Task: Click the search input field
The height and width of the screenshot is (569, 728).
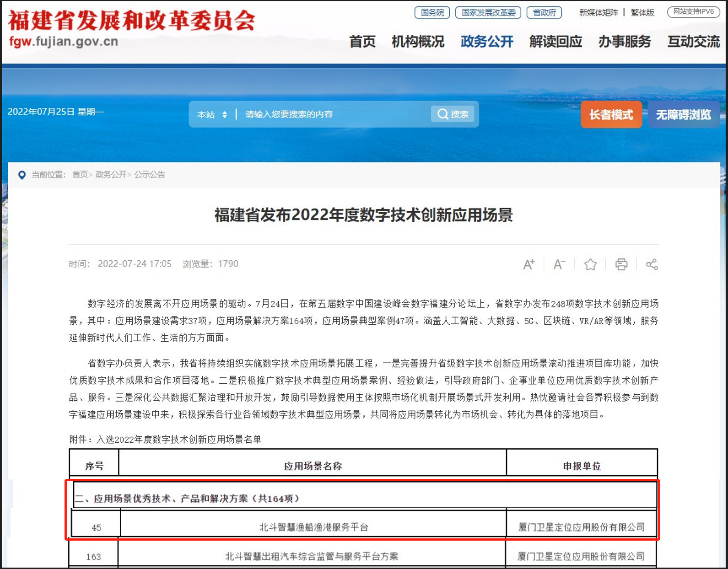Action: (334, 114)
